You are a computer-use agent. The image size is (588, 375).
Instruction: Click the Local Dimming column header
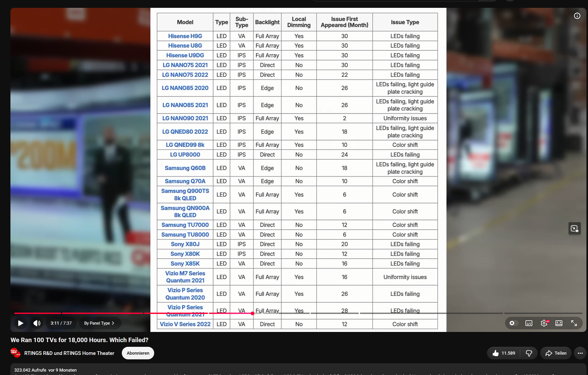299,22
